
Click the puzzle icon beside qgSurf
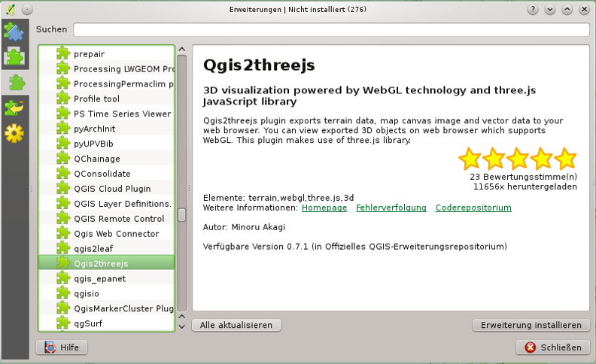click(x=63, y=323)
